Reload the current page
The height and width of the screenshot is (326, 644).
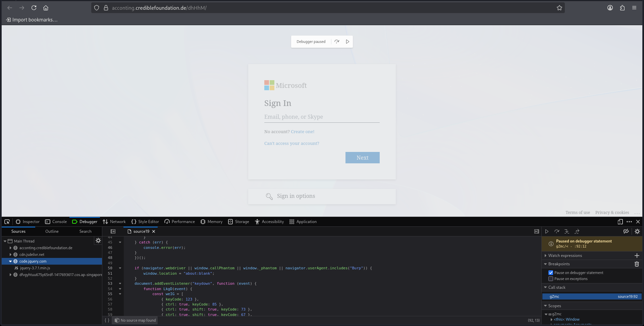34,8
